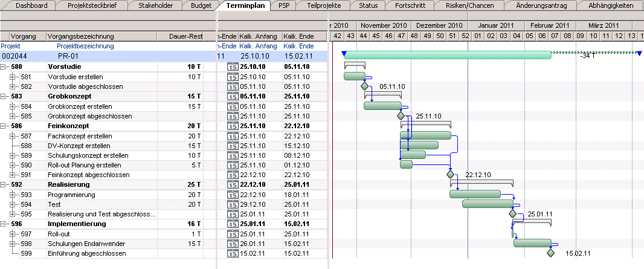Click the calendar icon in Grobkonzept row

pos(233,97)
